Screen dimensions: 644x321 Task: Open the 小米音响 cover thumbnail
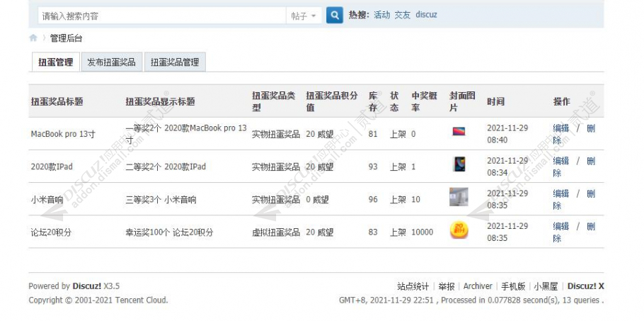coord(459,196)
